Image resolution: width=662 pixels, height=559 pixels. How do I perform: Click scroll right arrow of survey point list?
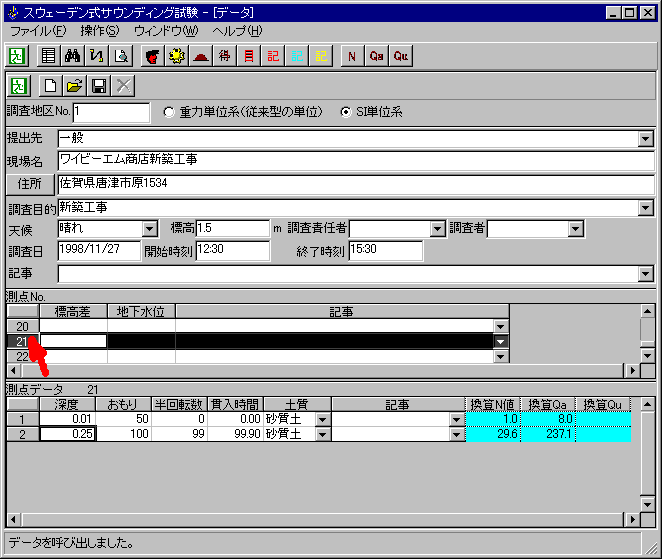(x=632, y=371)
